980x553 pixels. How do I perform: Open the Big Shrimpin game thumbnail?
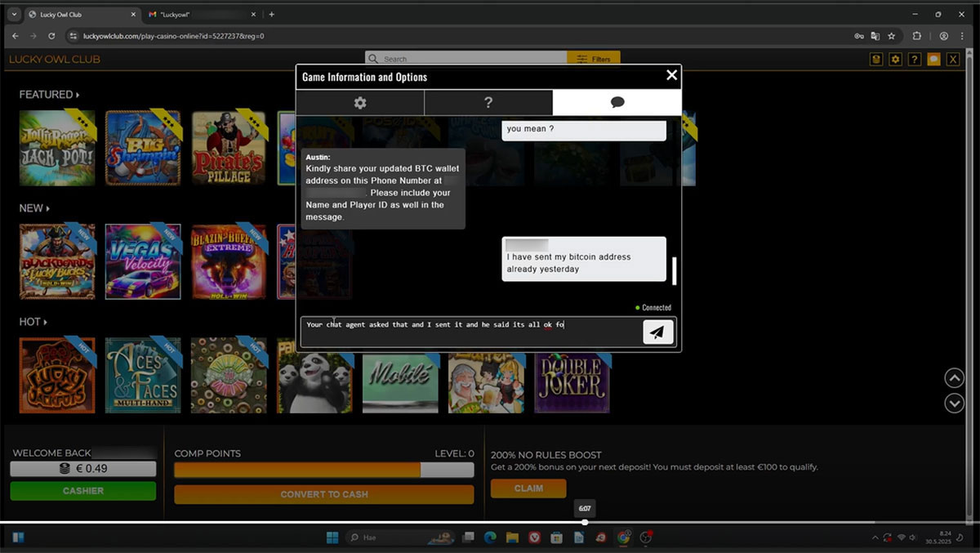[x=143, y=148]
